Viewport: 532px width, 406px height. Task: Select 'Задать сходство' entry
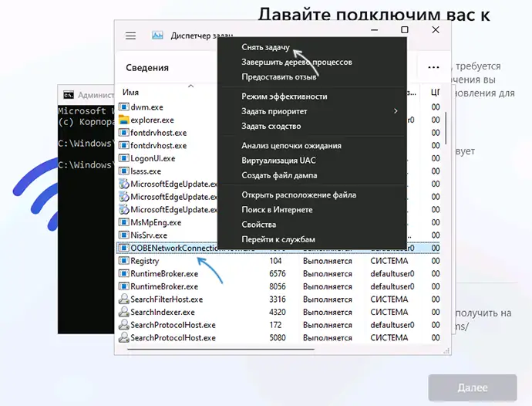[x=271, y=126]
